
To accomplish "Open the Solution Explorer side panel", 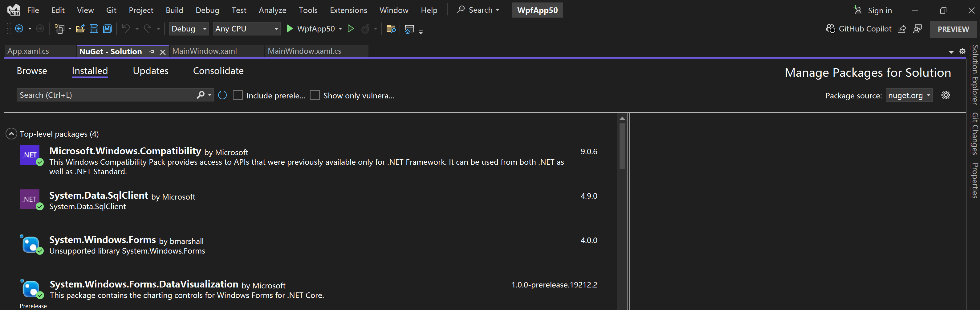I will (x=975, y=75).
